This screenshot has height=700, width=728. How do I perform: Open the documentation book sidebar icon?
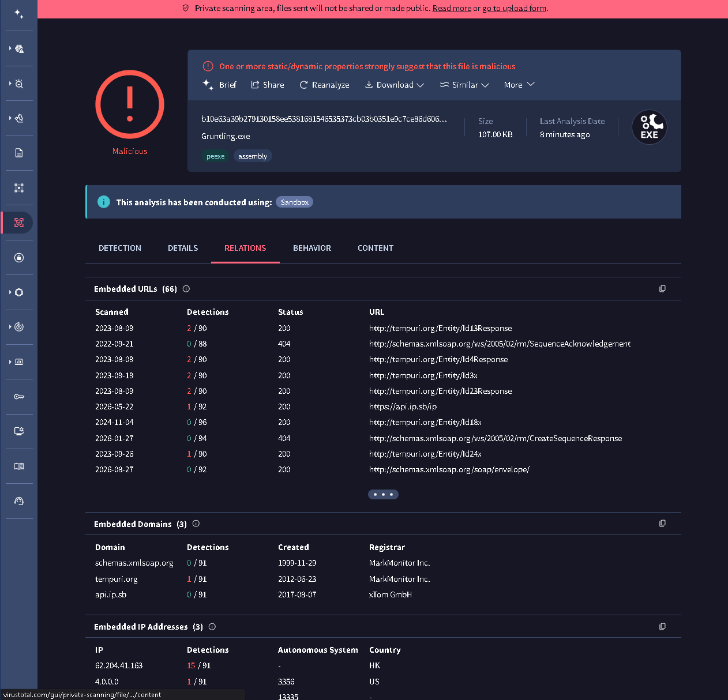(x=19, y=466)
